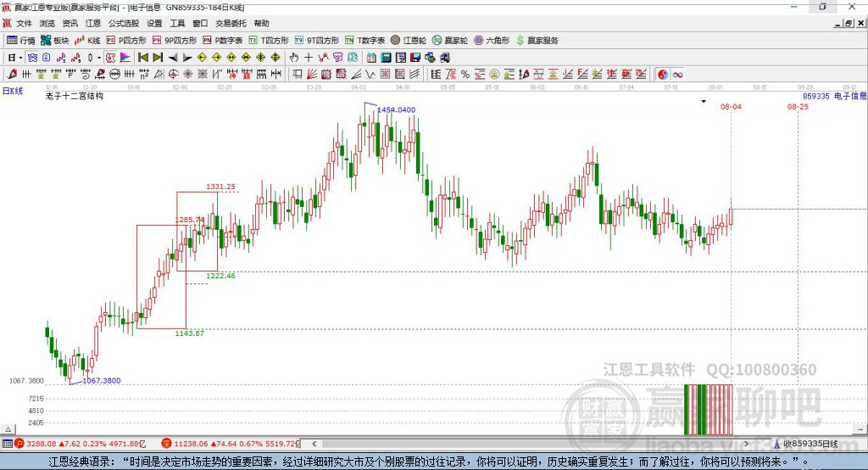Select the red pencil drawing tool
Screen dimensions: 868x470
[12, 75]
